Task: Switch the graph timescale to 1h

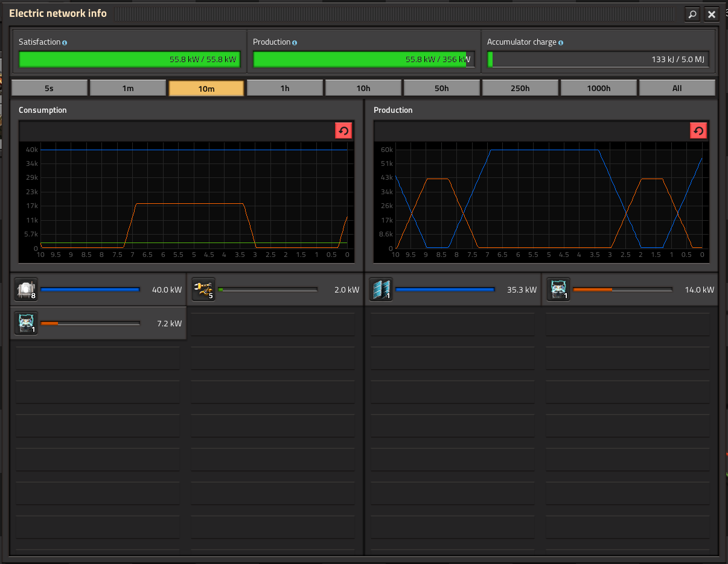Action: click(284, 88)
